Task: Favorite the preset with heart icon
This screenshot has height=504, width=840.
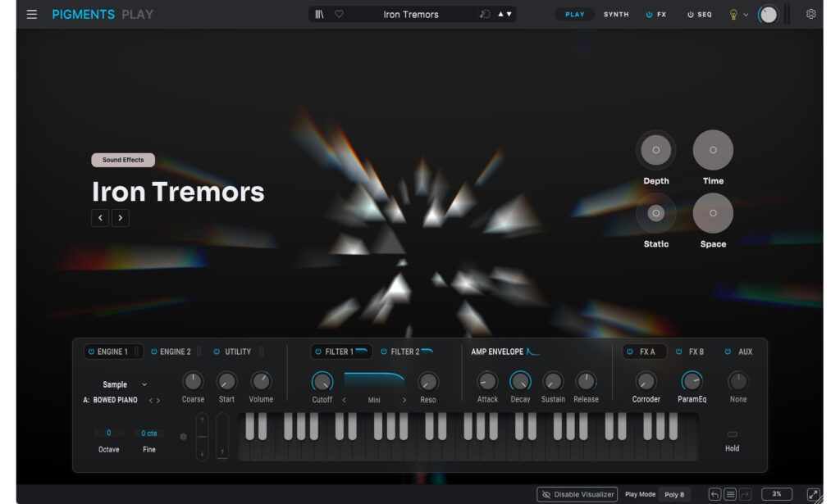Action: [339, 15]
